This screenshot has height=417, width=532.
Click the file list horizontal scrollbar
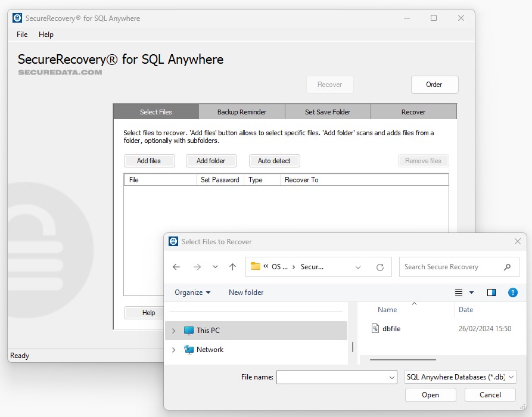point(402,360)
